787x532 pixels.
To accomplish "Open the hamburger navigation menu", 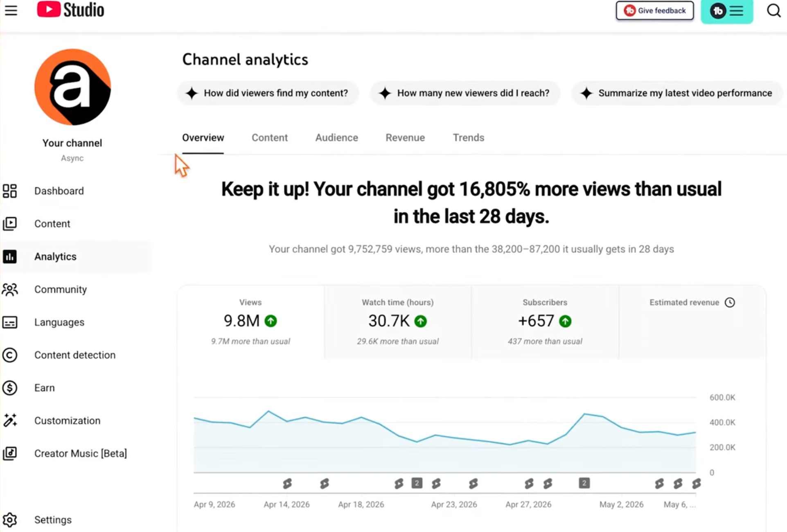I will (x=11, y=10).
